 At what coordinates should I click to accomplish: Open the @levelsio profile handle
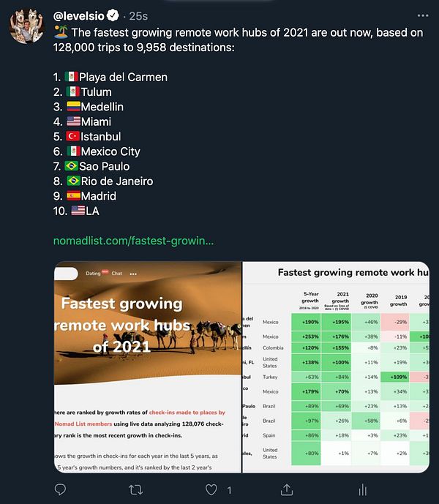click(79, 15)
